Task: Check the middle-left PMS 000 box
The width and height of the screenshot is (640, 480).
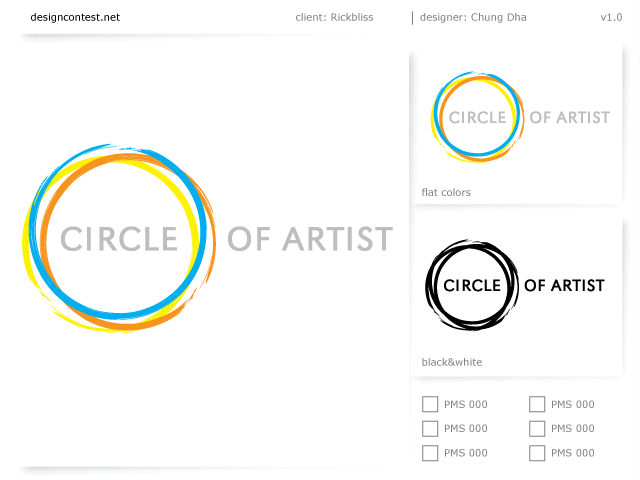Action: pos(430,428)
